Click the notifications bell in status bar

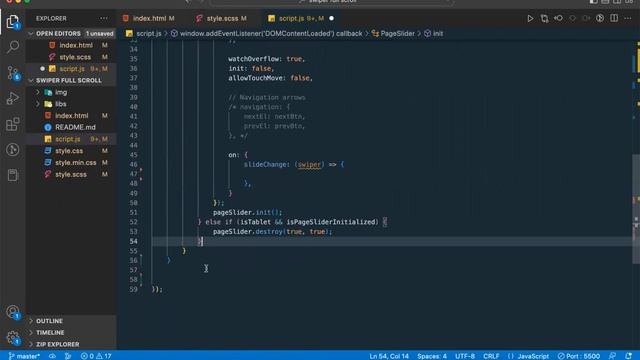[x=628, y=356]
